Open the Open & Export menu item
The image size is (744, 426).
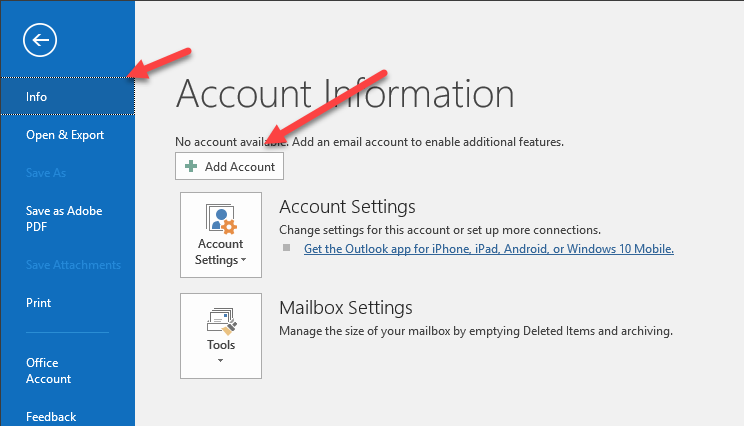point(65,135)
